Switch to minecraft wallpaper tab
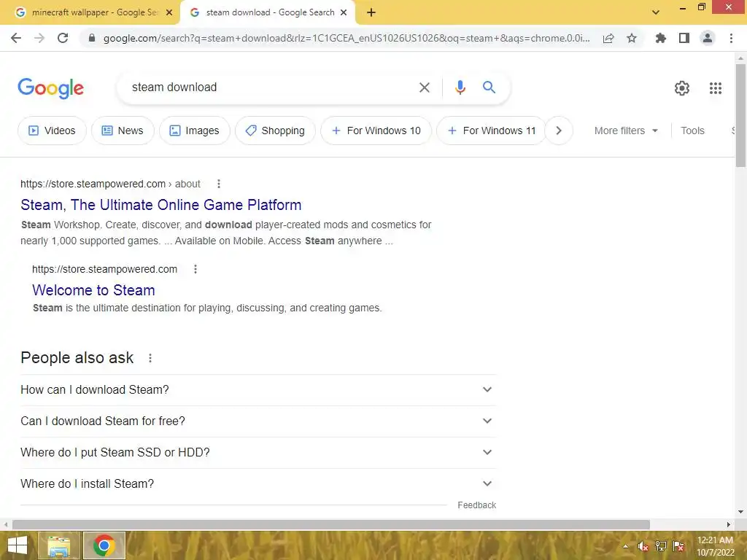Screen dimensions: 747x560 coord(90,13)
